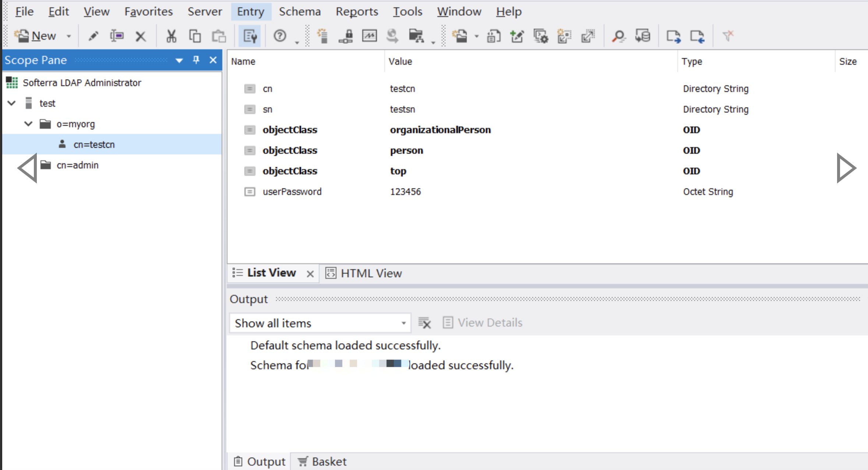Collapse the o=myorg tree node
The height and width of the screenshot is (470, 868).
click(28, 124)
